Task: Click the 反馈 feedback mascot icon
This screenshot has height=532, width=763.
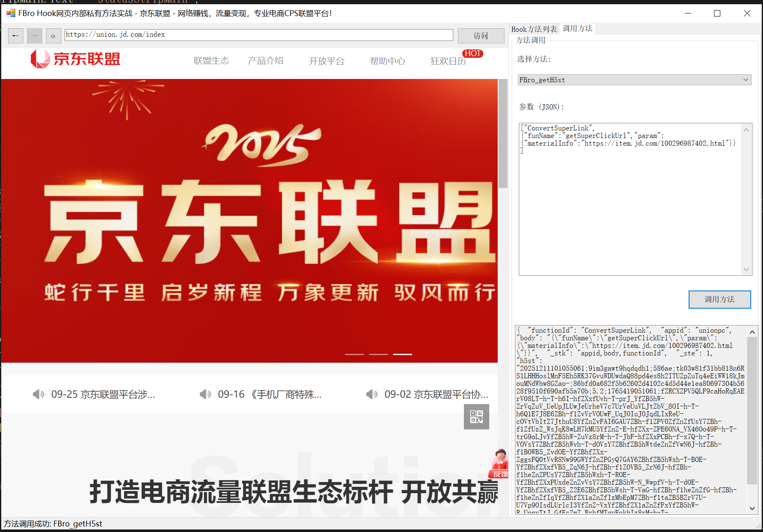Action: (499, 464)
